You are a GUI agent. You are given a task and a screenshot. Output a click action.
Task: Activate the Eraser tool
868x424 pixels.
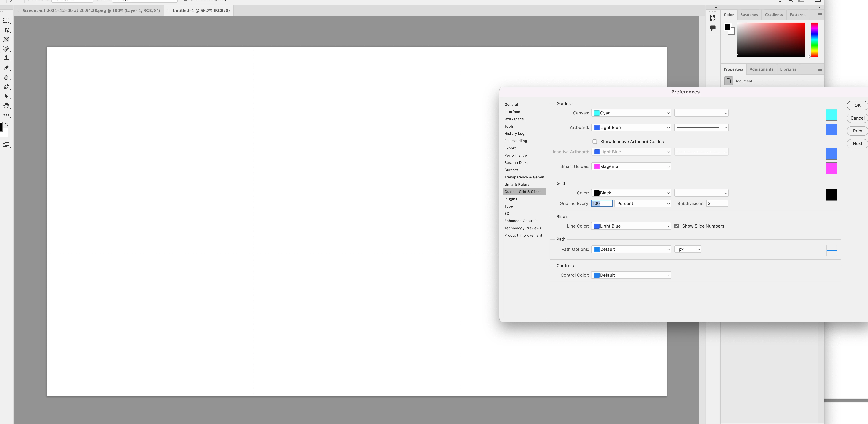tap(6, 68)
